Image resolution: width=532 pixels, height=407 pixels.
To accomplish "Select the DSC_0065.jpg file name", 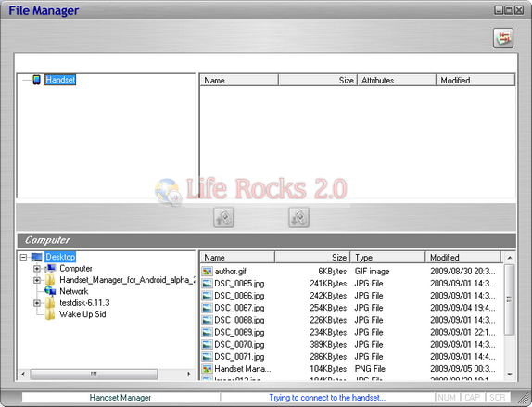I will click(239, 284).
